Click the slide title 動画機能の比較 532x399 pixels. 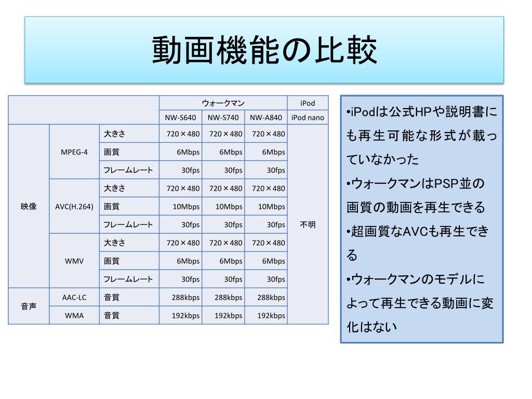[x=264, y=50]
